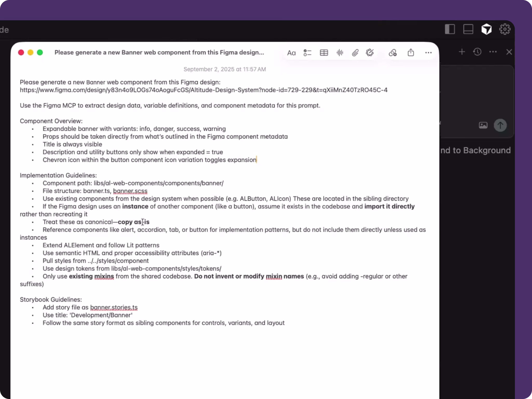Image resolution: width=532 pixels, height=399 pixels.
Task: Open the Share menu for the note
Action: coord(411,52)
